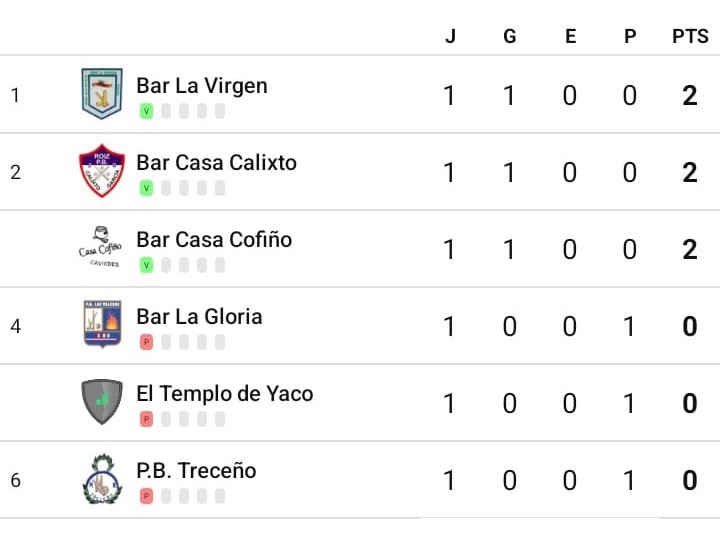Open P.B. Treceño team name

point(196,471)
